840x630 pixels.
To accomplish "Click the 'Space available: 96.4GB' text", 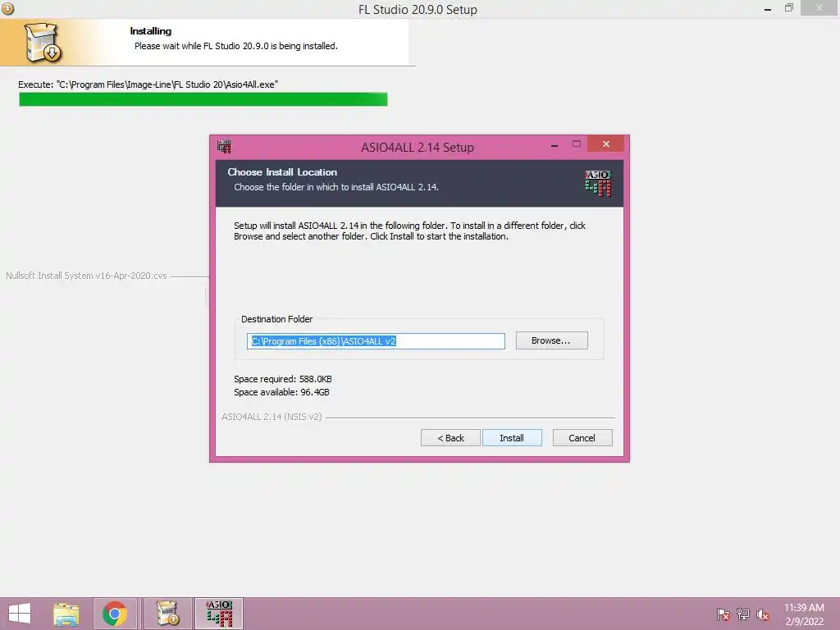I will coord(282,392).
